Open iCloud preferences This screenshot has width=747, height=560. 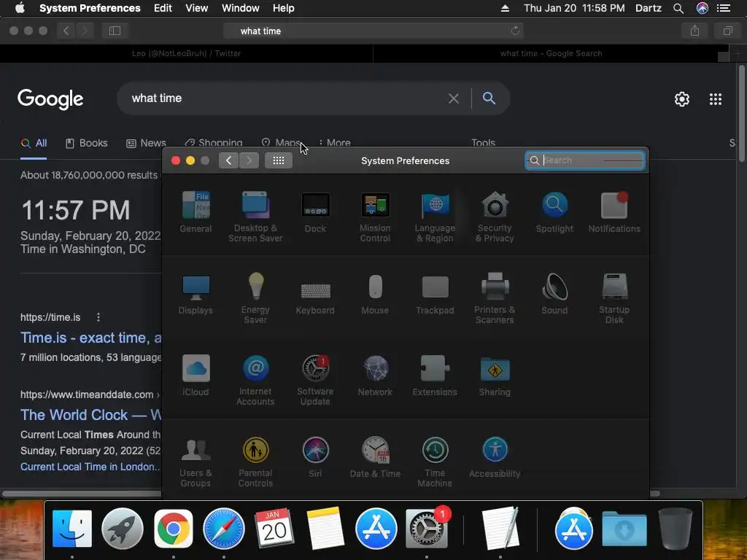point(196,376)
